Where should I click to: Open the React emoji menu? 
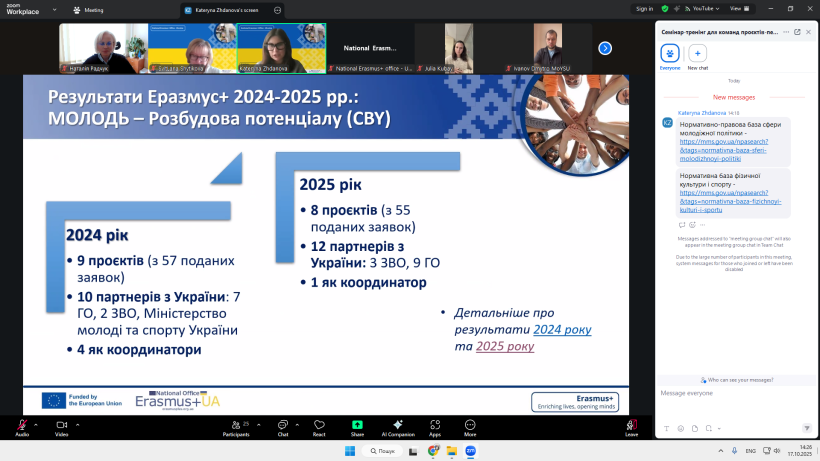click(319, 426)
